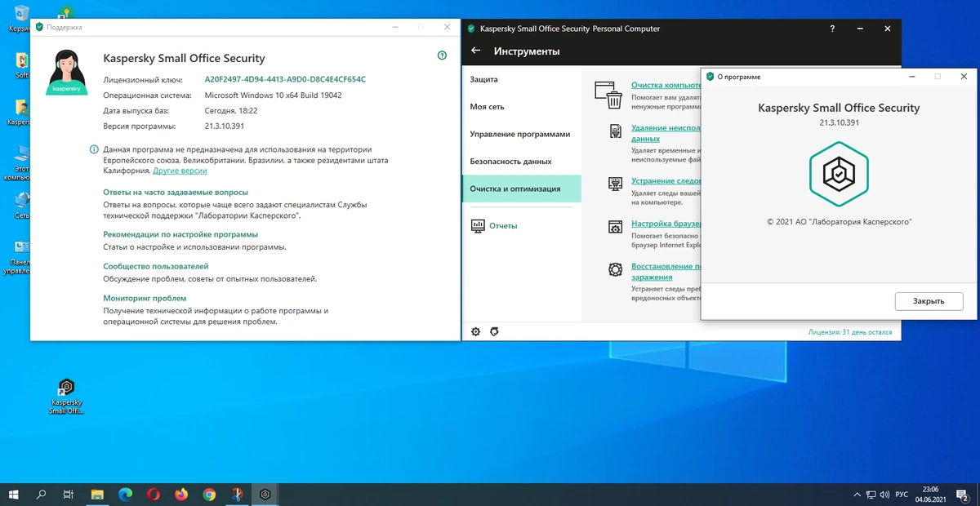This screenshot has height=506, width=980.
Task: Open the Восстановление после заражения link
Action: pos(666,272)
